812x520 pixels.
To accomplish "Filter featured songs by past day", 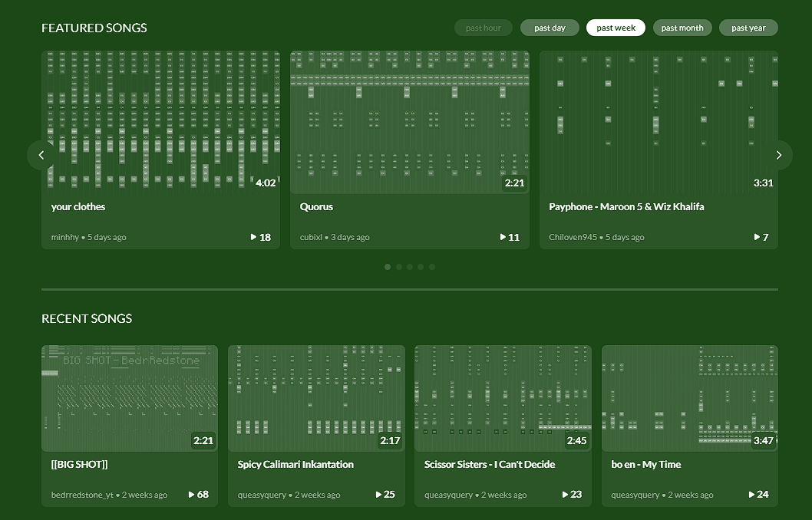I will pyautogui.click(x=550, y=28).
